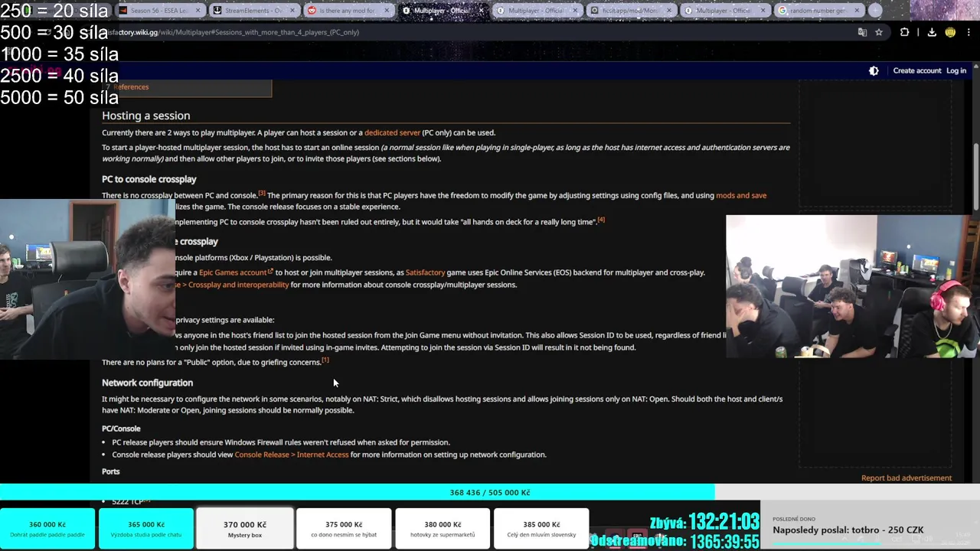The image size is (980, 551).
Task: Open a new browser tab
Action: point(875,11)
